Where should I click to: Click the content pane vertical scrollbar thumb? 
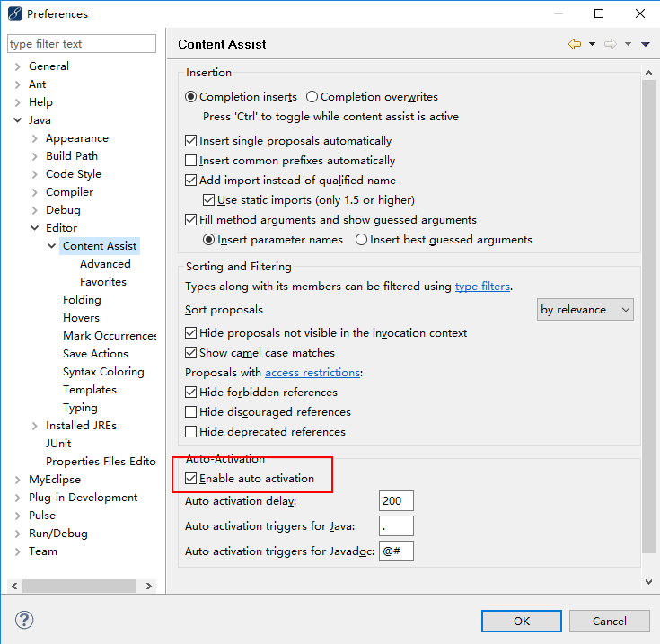point(648,315)
